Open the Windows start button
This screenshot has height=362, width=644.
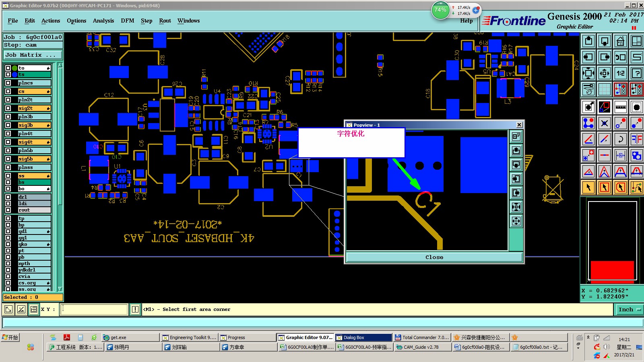[x=10, y=337]
